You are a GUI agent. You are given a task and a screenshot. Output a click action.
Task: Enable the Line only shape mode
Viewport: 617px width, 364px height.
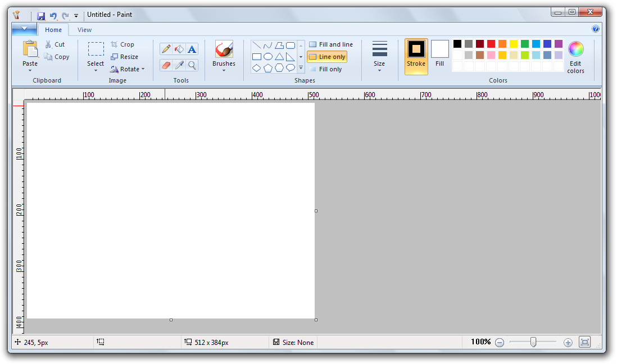click(x=327, y=57)
